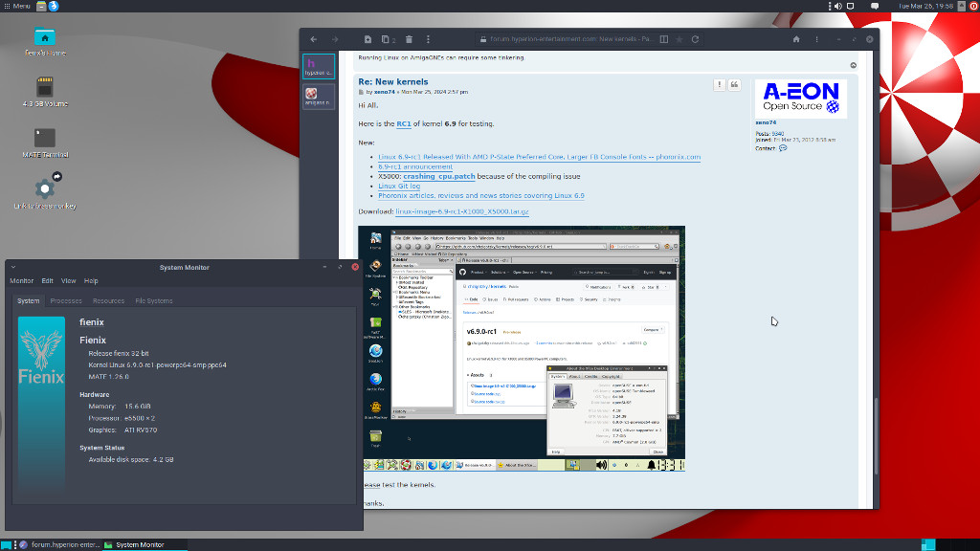
Task: Open xeno74's posts count link
Action: pyautogui.click(x=777, y=134)
